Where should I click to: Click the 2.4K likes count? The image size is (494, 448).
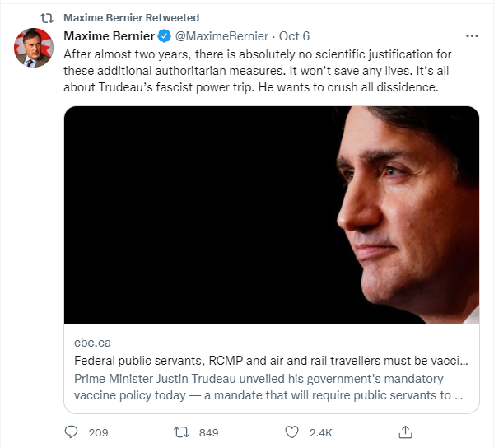(x=319, y=432)
